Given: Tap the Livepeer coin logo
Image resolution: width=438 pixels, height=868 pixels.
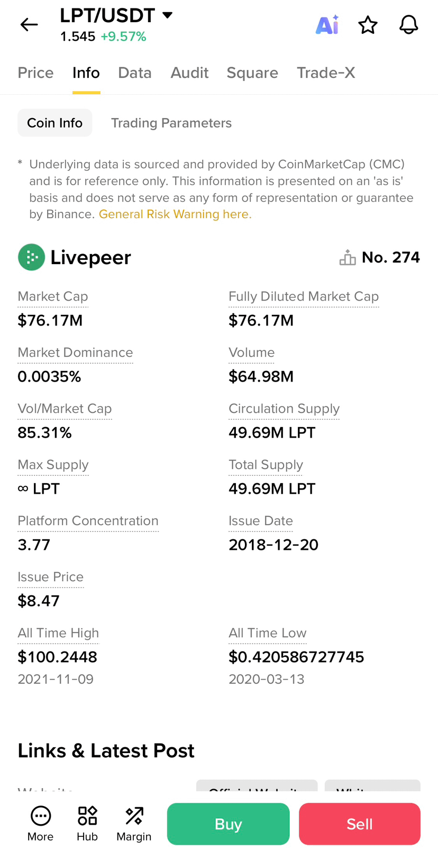Looking at the screenshot, I should [31, 257].
